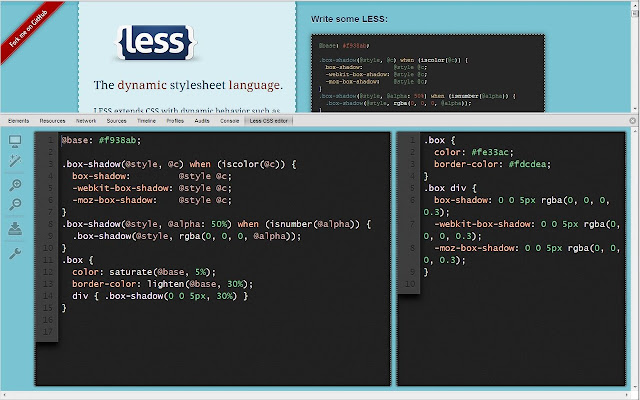This screenshot has height=400, width=640.
Task: Click the '#f938ab' color value in the editor
Action: [117, 140]
